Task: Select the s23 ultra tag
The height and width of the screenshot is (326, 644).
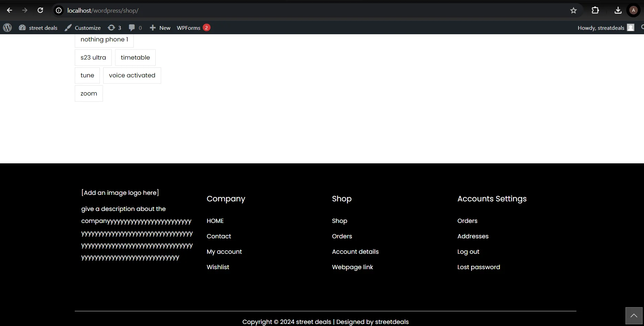Action: [x=93, y=58]
